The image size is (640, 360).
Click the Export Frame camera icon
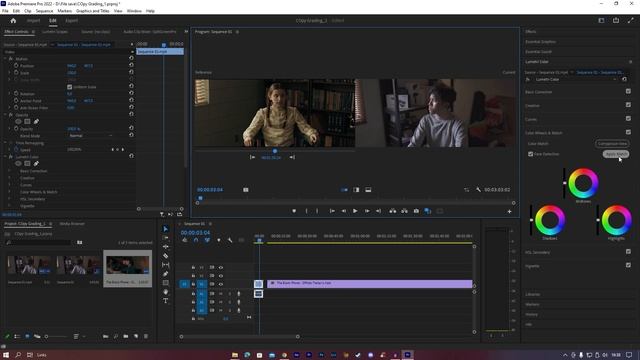pyautogui.click(x=416, y=211)
